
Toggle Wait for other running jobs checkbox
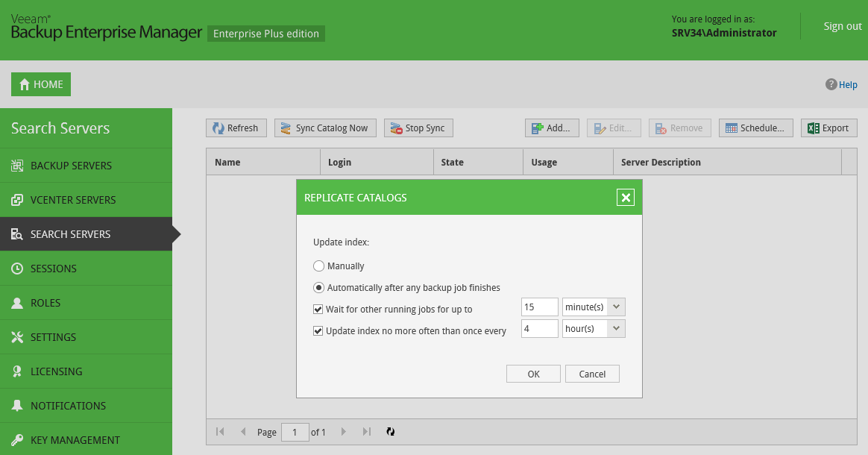318,310
